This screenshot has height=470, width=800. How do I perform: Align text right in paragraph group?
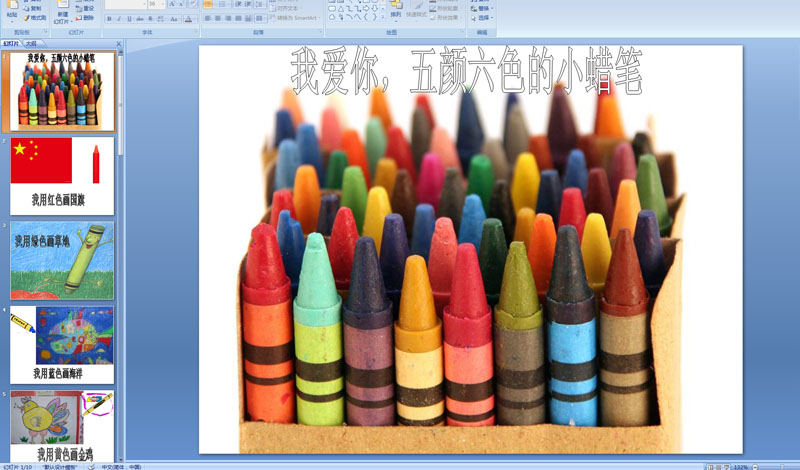pos(229,18)
